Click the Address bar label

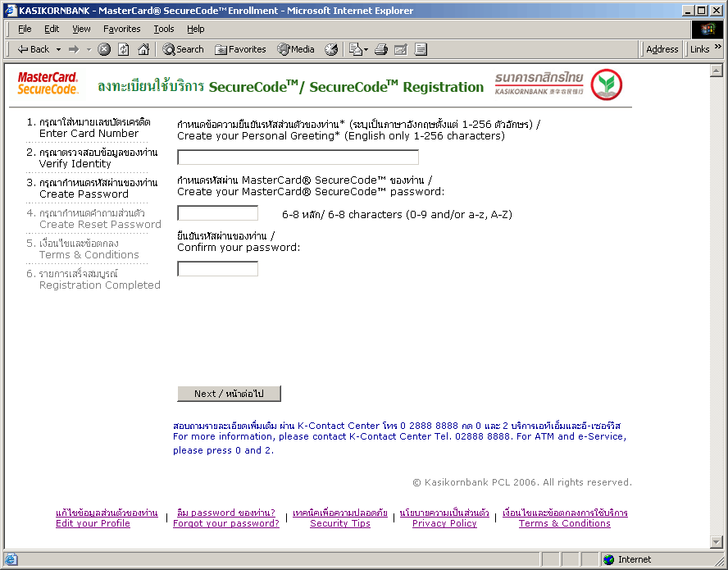662,49
